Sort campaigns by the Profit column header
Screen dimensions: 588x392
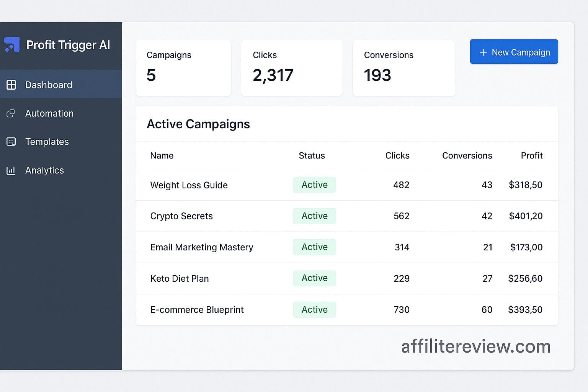click(532, 155)
